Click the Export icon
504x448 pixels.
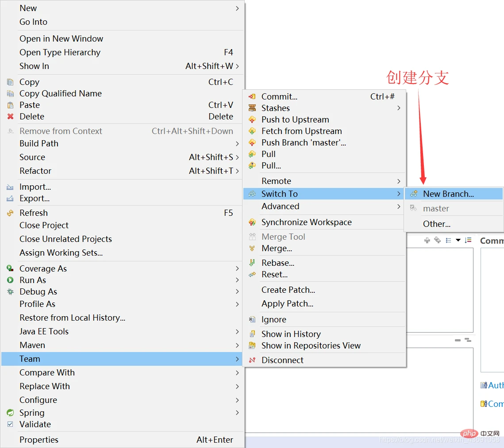coord(10,199)
